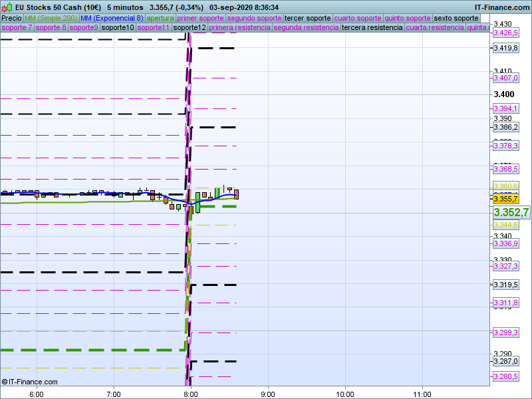Click the 9:00 time axis label
The image size is (532, 399).
pyautogui.click(x=268, y=394)
